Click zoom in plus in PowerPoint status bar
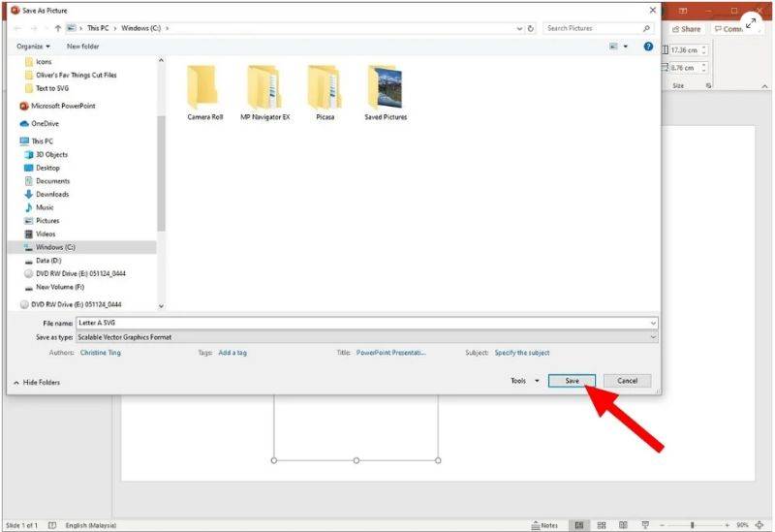 coord(728,525)
